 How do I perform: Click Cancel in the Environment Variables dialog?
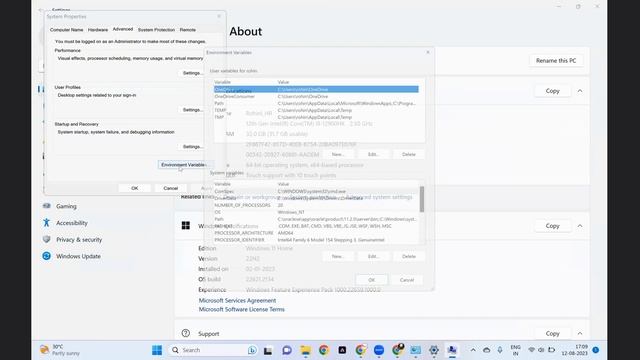click(407, 280)
